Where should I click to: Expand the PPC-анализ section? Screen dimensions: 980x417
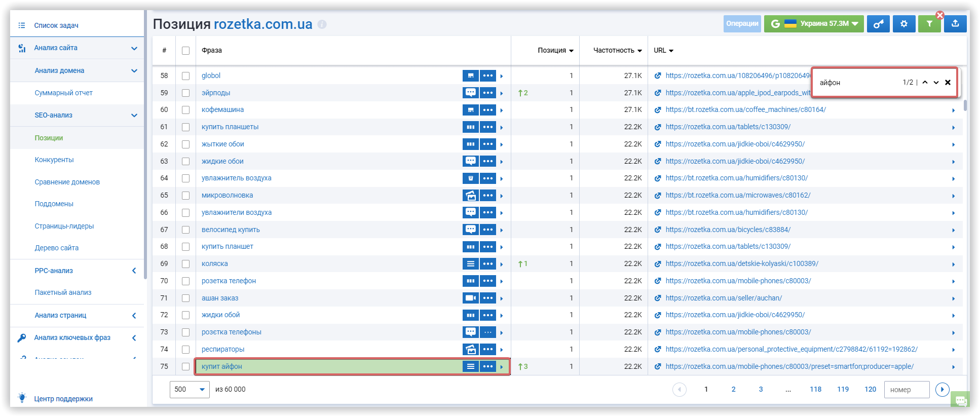click(x=134, y=271)
